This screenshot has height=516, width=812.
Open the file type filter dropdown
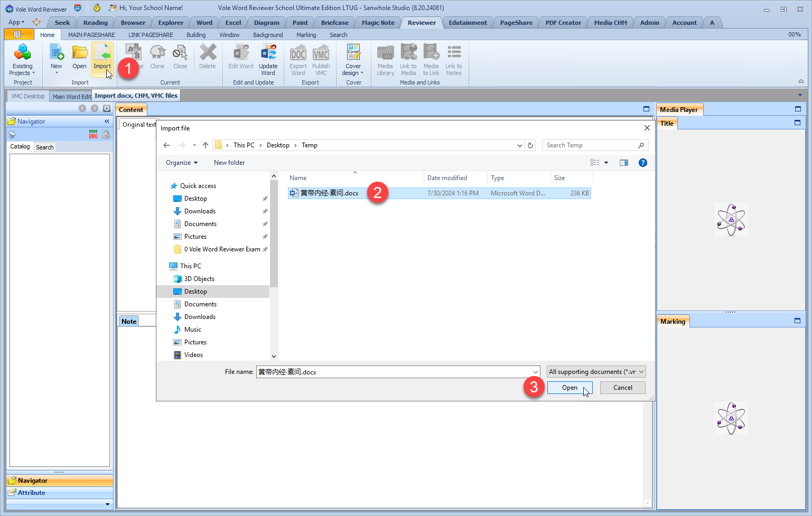pos(596,372)
